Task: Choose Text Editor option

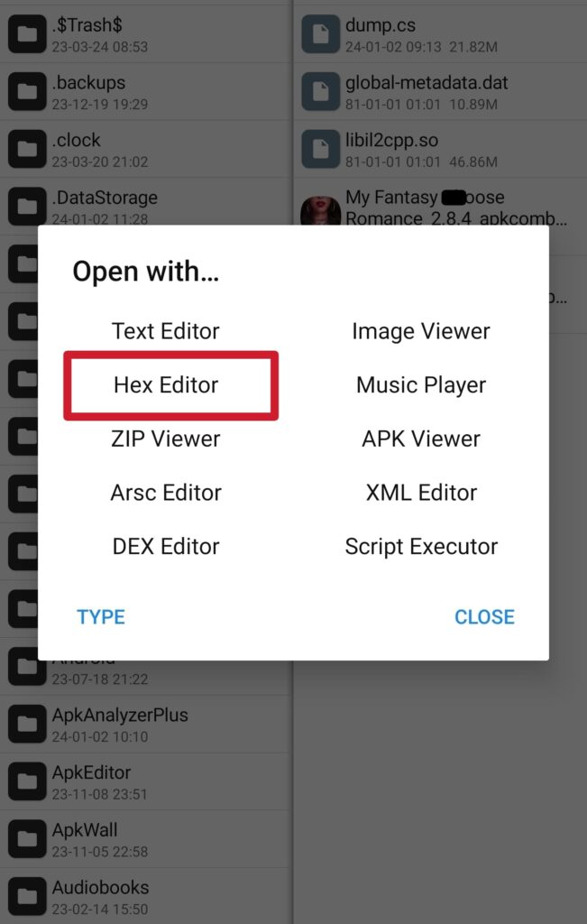Action: coord(166,331)
